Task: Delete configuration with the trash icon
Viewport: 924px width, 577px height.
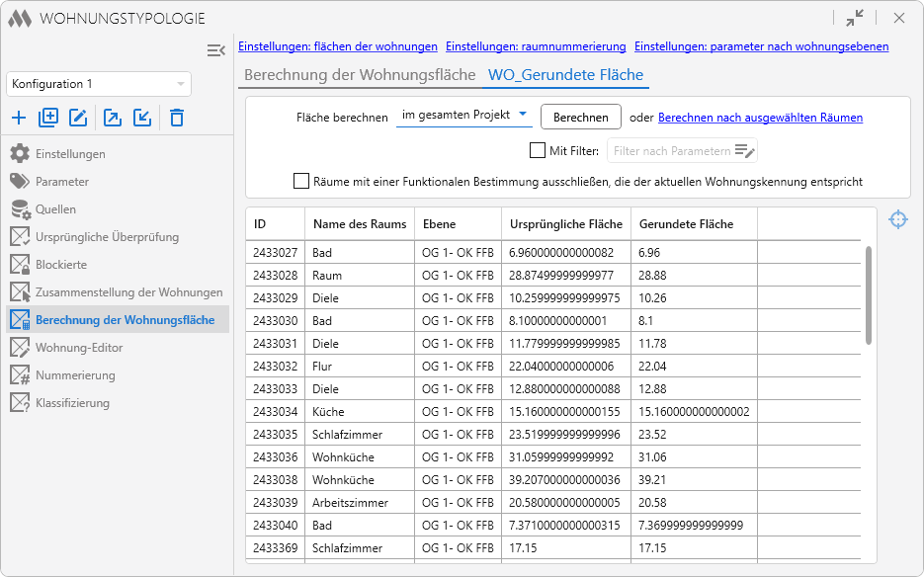Action: [177, 118]
